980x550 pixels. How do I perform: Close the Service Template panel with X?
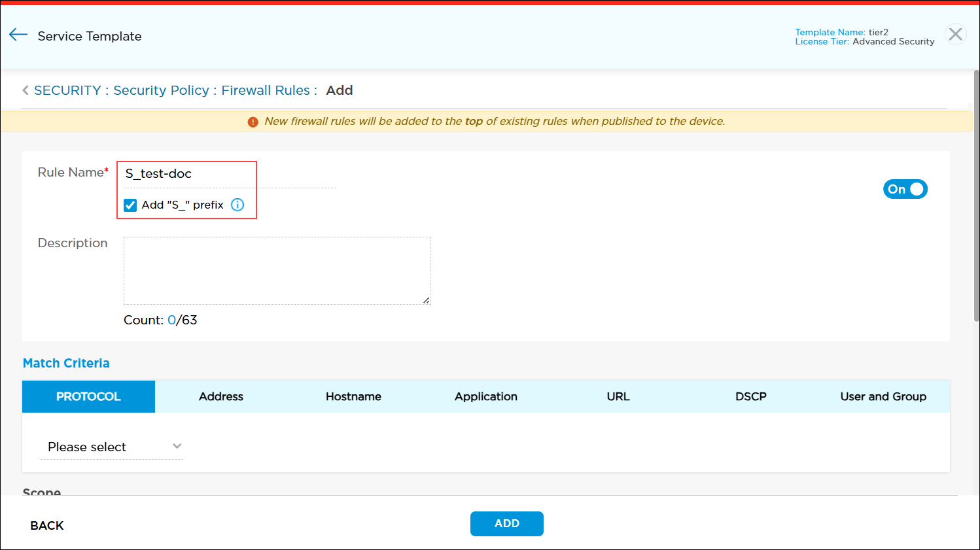pos(955,34)
